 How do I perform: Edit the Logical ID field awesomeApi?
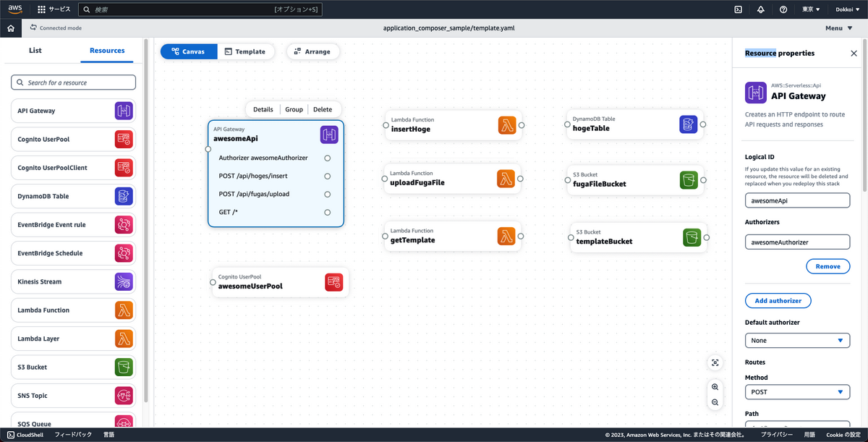(x=797, y=200)
